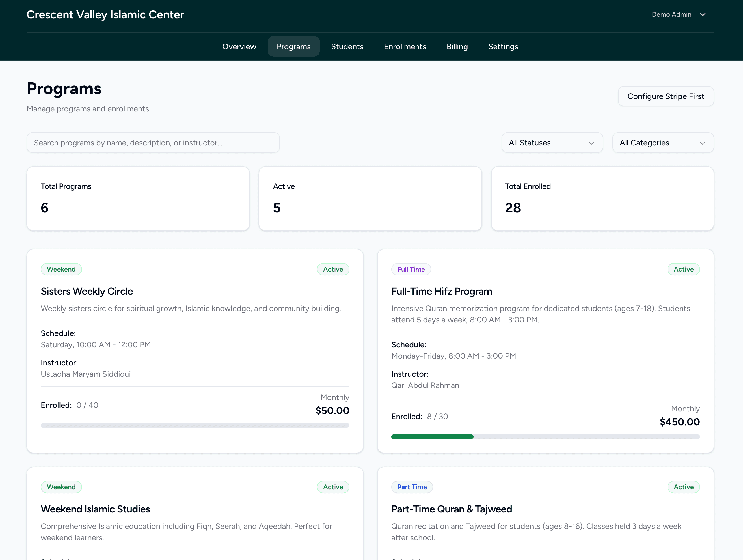Open the All Categories dropdown
Screen dimensions: 743x560
click(x=663, y=143)
